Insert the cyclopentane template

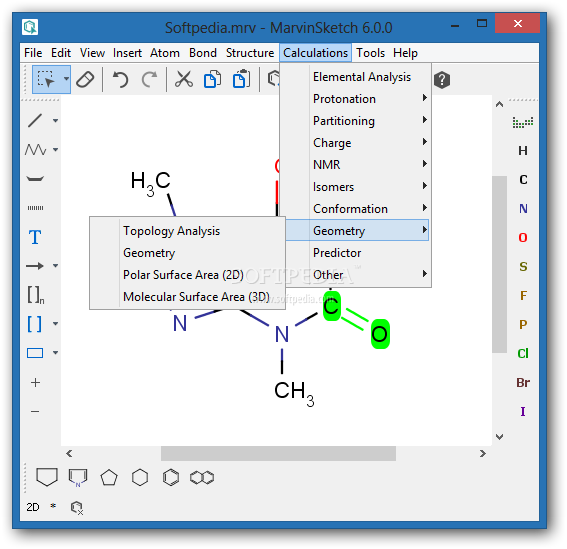(x=109, y=478)
